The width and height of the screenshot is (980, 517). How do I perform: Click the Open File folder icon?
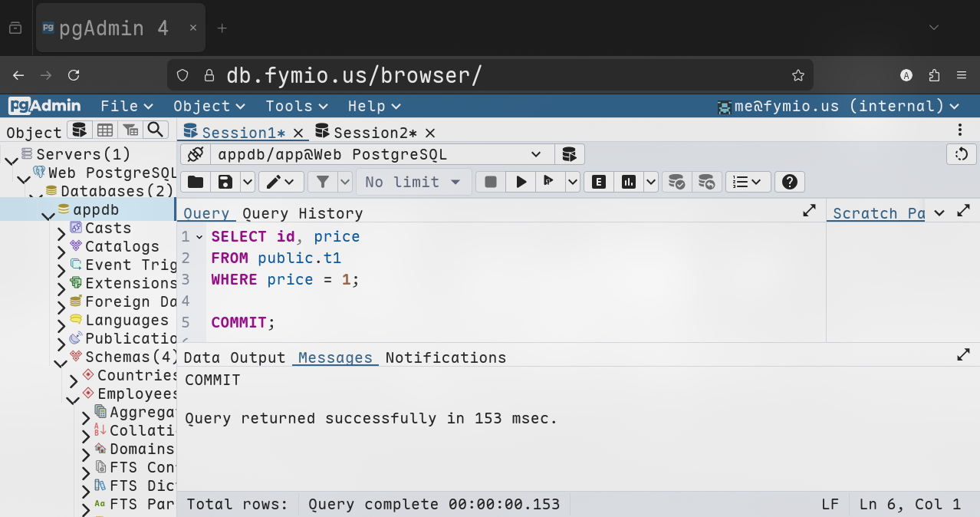[196, 182]
